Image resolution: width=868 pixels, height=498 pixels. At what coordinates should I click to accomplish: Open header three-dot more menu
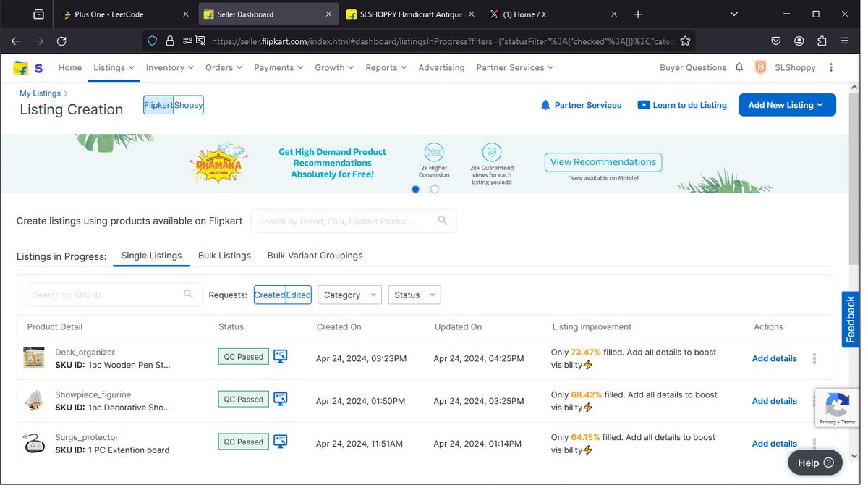coord(831,67)
